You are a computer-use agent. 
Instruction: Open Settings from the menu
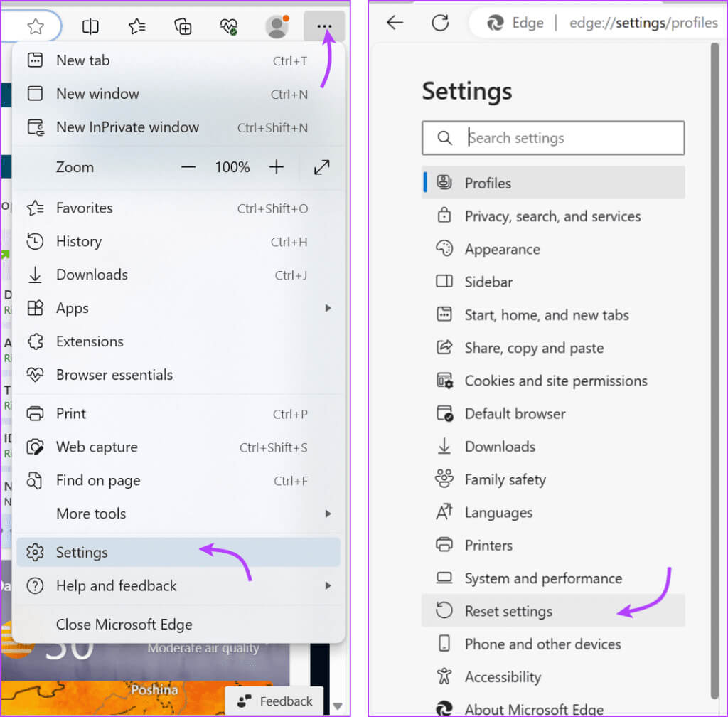click(178, 553)
